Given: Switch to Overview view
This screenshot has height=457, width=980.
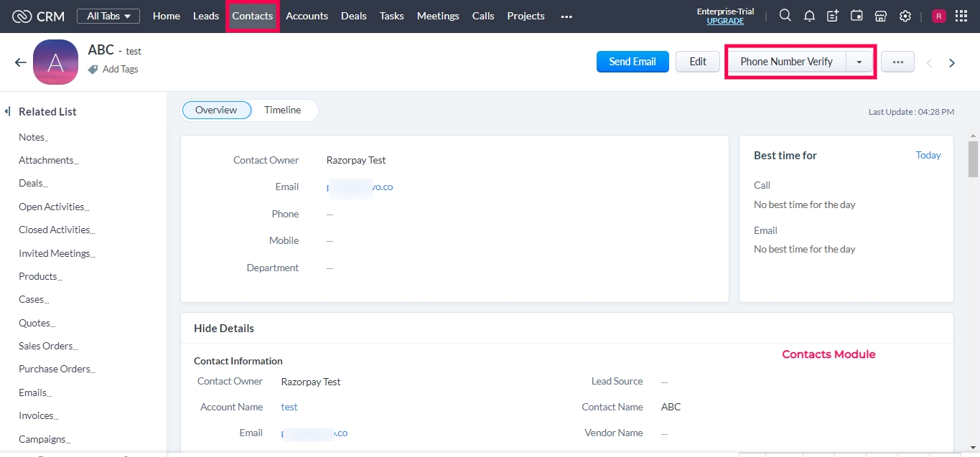Looking at the screenshot, I should tap(216, 110).
